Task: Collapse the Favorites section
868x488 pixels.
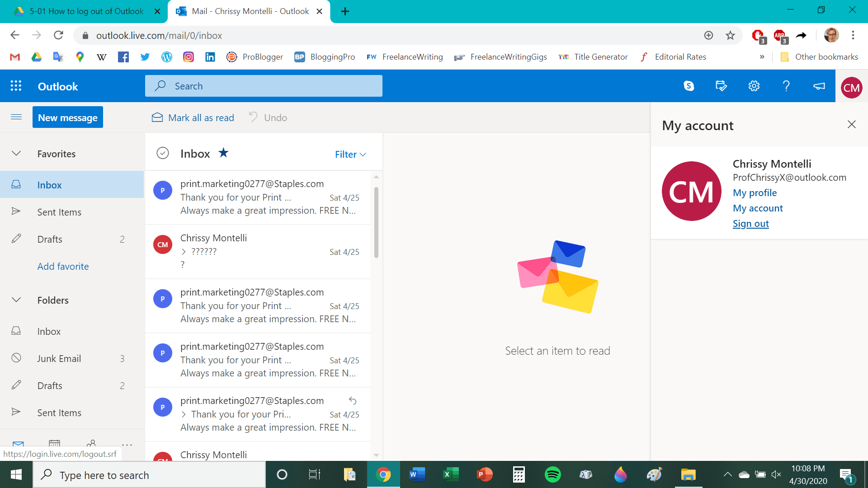Action: click(x=16, y=154)
